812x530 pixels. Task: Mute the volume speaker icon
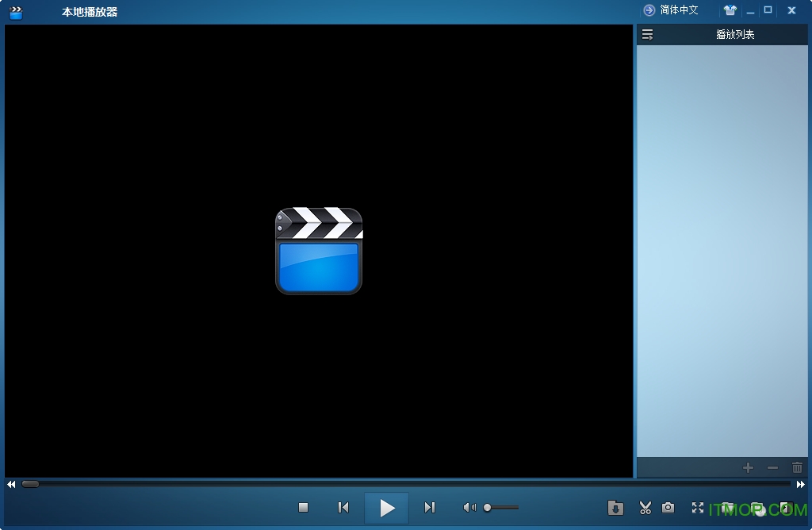469,508
